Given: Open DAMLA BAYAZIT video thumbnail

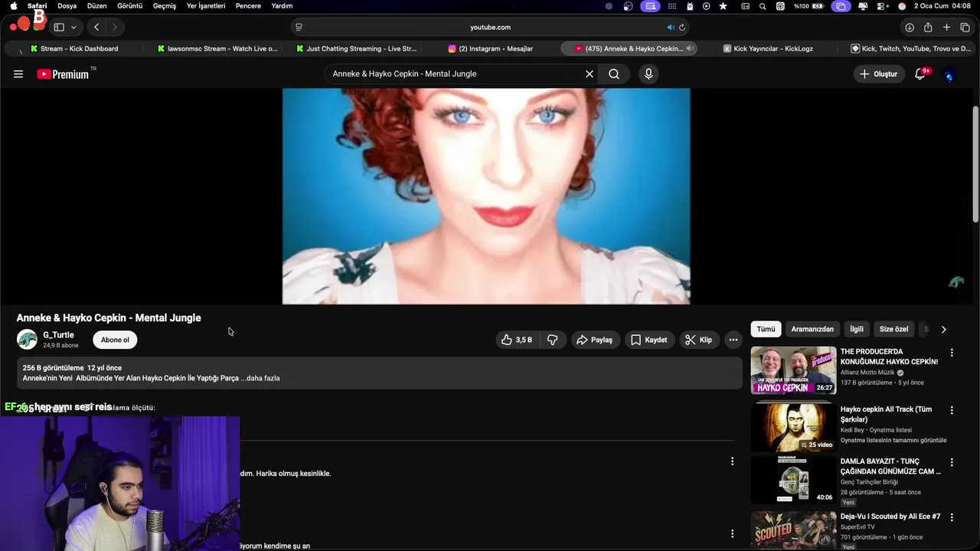Looking at the screenshot, I should (793, 480).
